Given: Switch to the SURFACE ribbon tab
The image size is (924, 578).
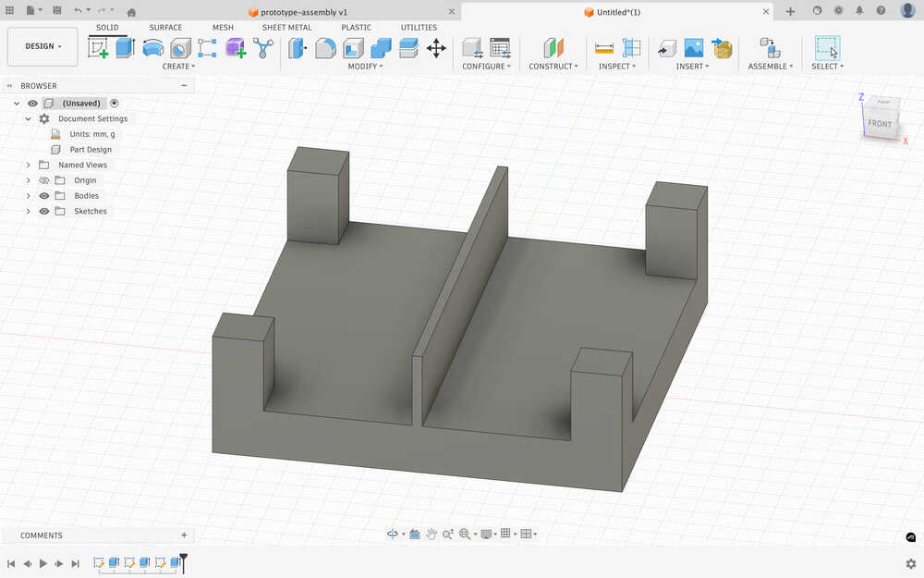Looking at the screenshot, I should pos(165,28).
